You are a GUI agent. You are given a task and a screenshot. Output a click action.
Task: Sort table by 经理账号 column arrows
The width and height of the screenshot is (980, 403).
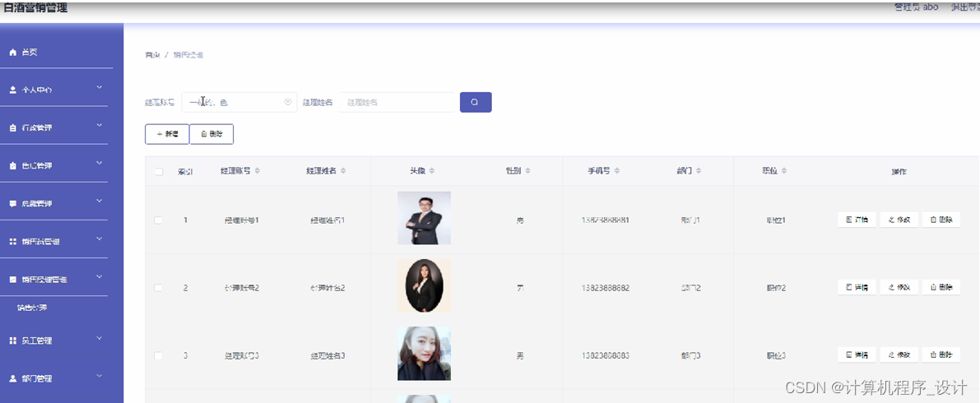click(258, 170)
